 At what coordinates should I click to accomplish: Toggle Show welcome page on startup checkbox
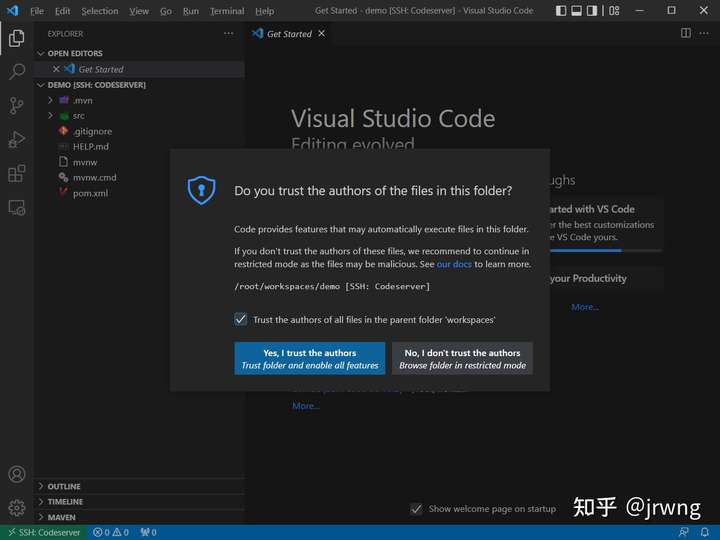click(x=416, y=509)
